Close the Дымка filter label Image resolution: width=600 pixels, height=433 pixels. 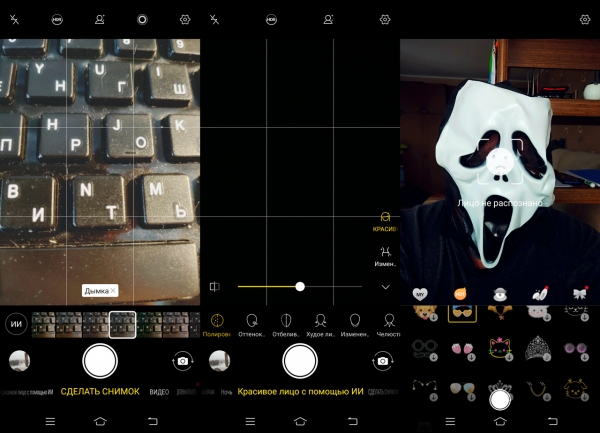113,291
